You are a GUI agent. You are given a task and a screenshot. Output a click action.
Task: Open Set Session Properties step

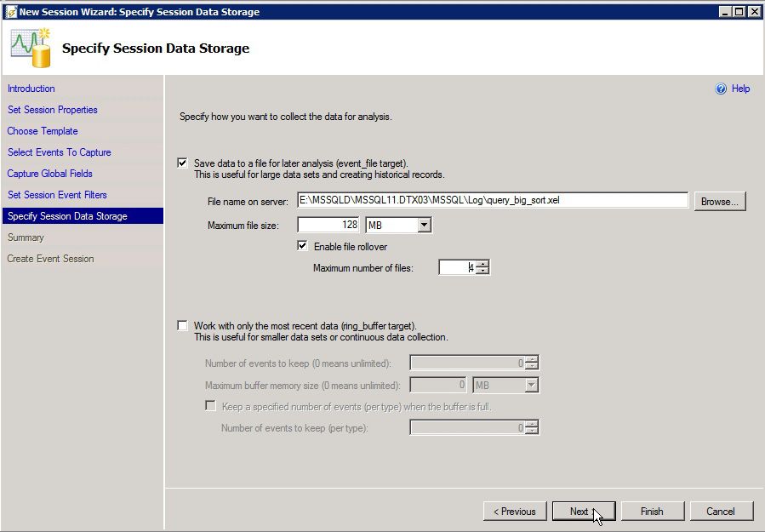(x=53, y=110)
